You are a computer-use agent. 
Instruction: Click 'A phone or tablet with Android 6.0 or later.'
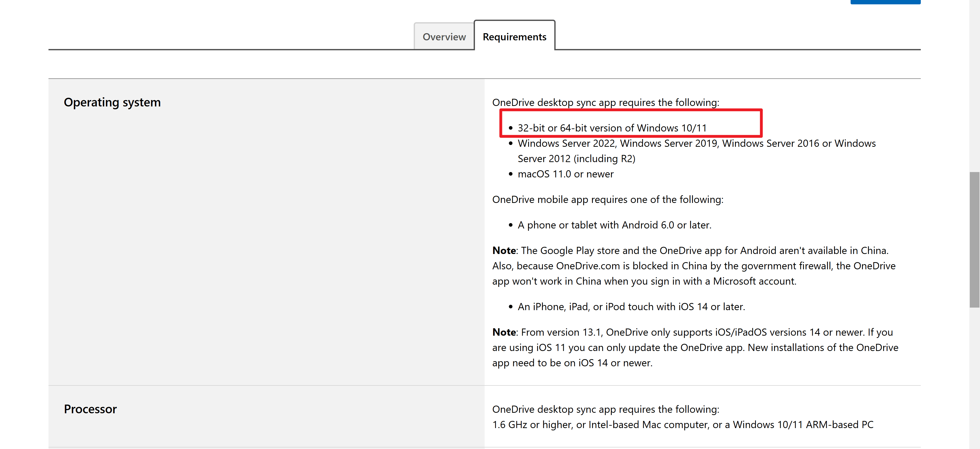pyautogui.click(x=614, y=225)
